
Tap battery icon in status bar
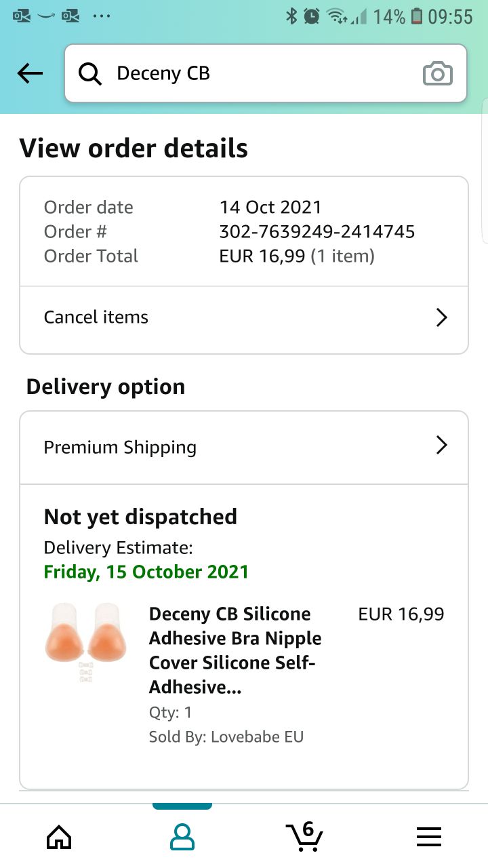click(417, 16)
